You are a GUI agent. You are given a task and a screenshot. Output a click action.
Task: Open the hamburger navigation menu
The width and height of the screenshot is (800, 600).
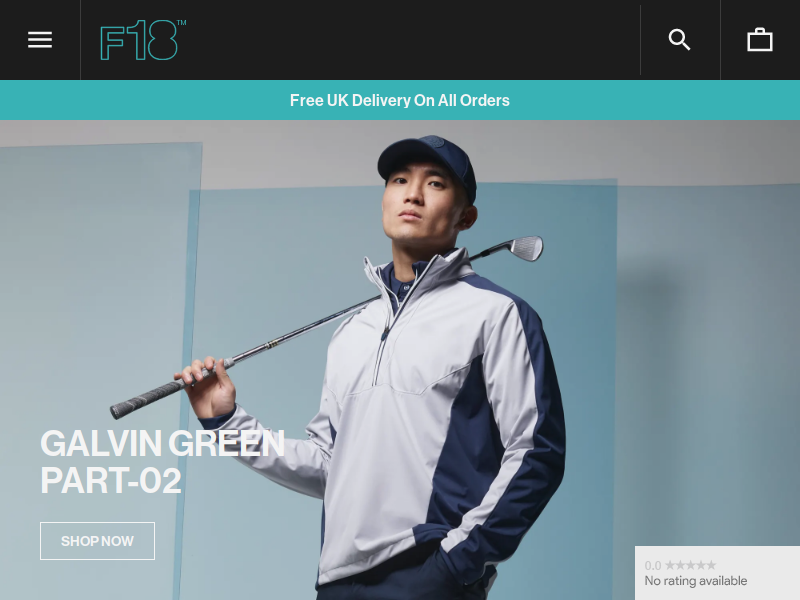click(40, 40)
